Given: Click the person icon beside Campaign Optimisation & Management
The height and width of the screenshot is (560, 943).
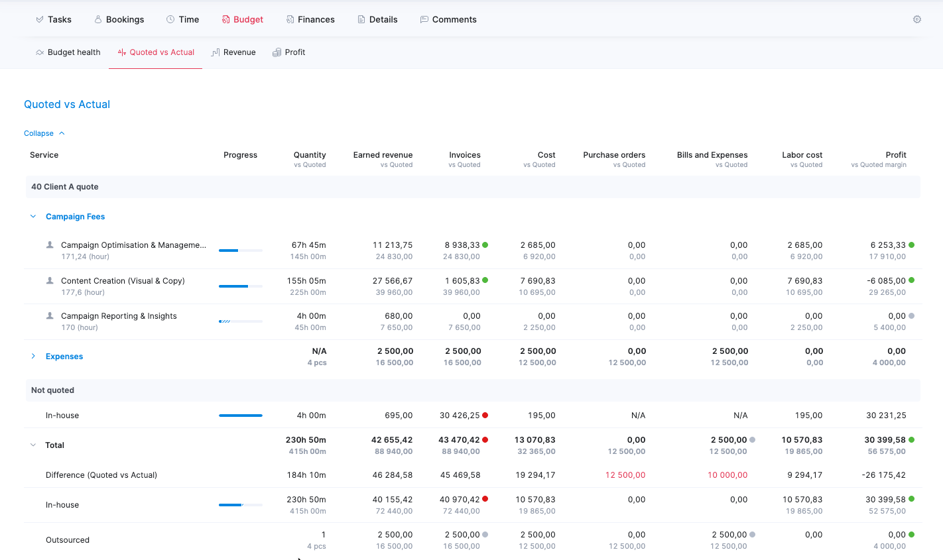Looking at the screenshot, I should (x=50, y=245).
